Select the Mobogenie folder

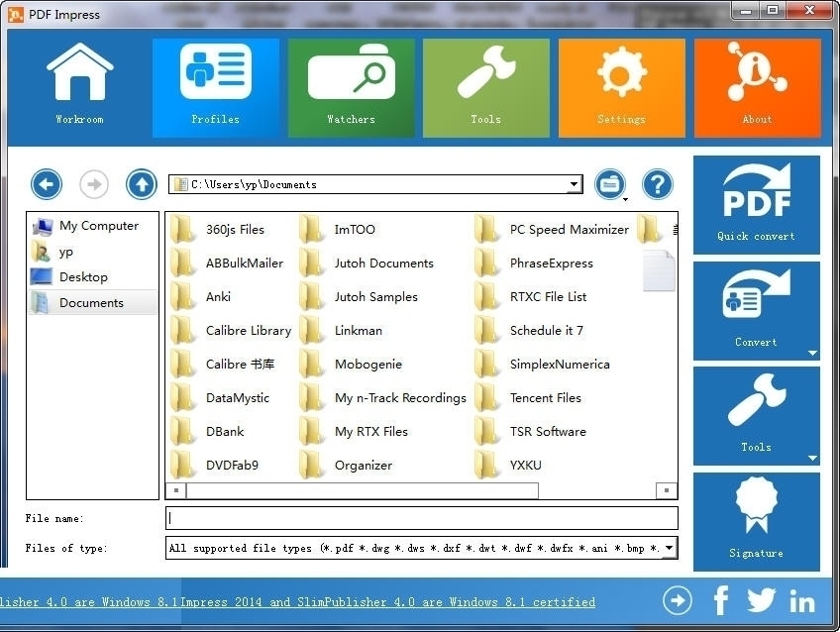point(351,365)
